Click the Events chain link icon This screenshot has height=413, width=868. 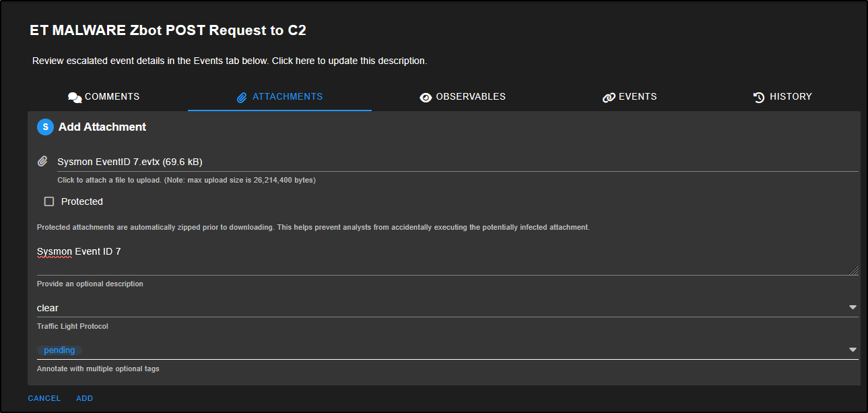tap(609, 98)
